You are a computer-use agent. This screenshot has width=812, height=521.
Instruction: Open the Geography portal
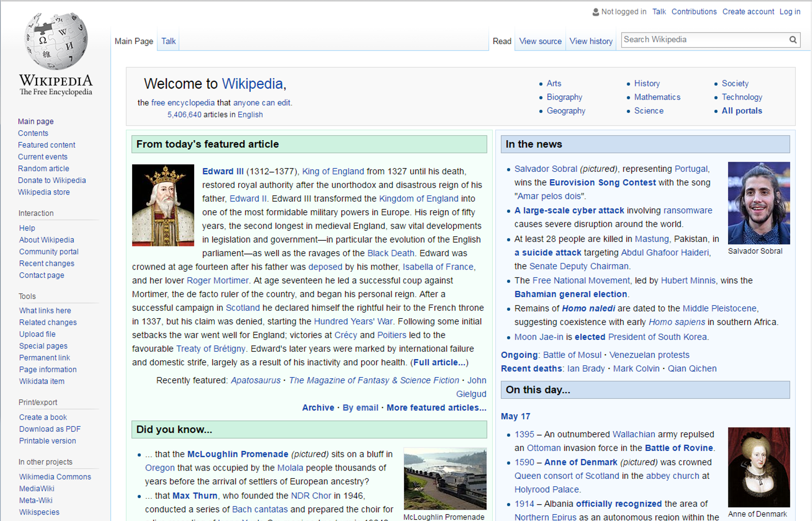pyautogui.click(x=566, y=111)
